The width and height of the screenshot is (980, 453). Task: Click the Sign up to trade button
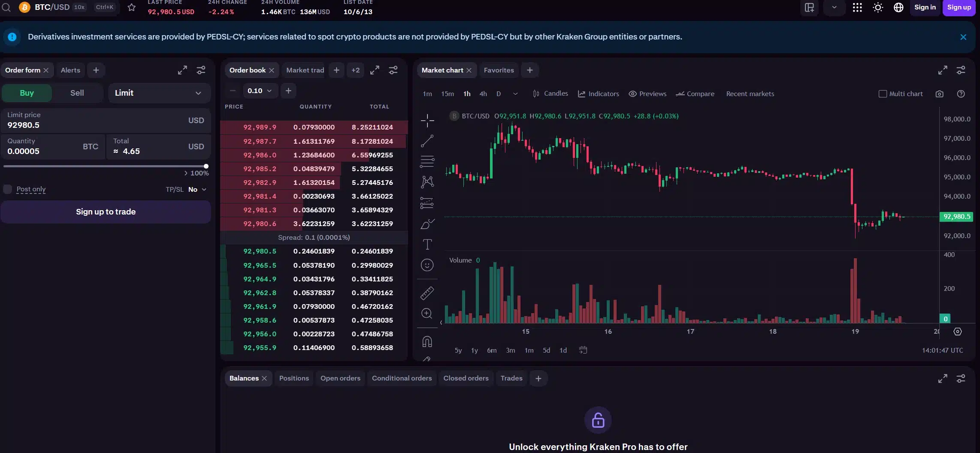[x=106, y=211]
